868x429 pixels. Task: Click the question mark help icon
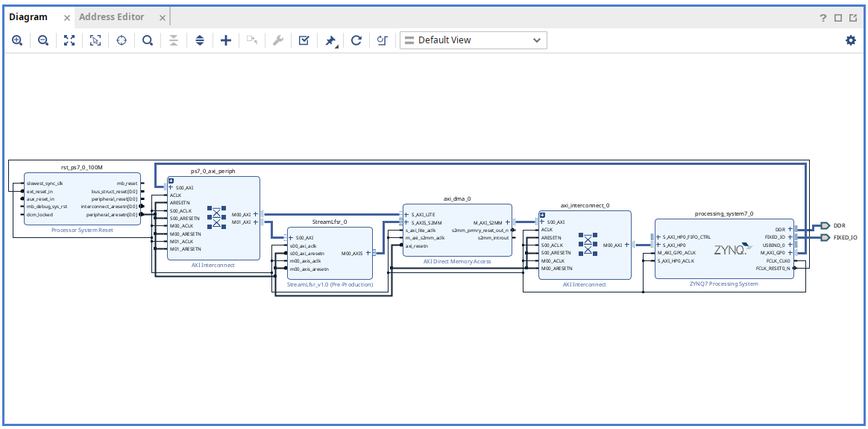[823, 18]
